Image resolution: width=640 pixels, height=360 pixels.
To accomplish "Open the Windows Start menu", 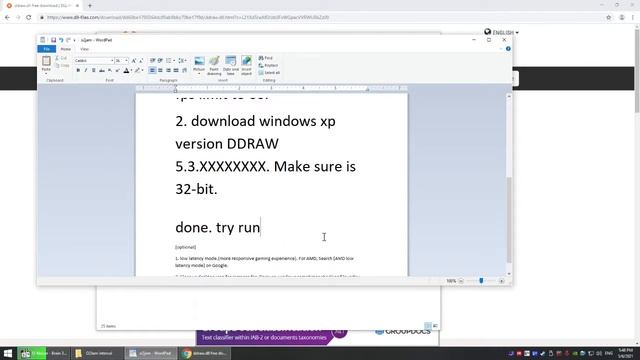I will coord(8,353).
